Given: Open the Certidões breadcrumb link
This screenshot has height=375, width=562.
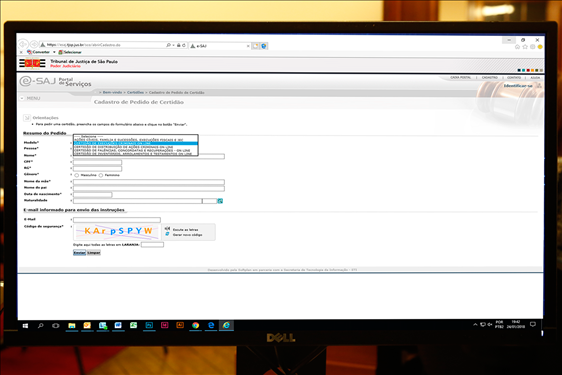Looking at the screenshot, I should [135, 92].
